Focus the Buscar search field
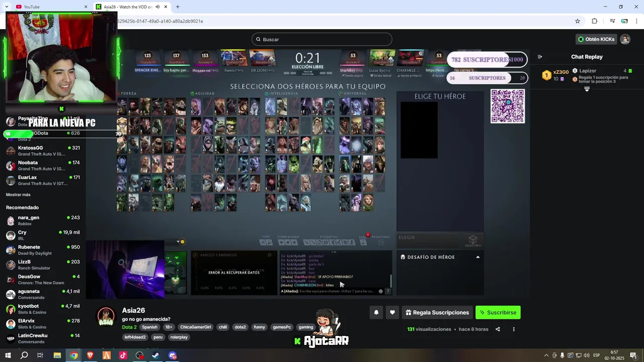This screenshot has width=644, height=362. [x=322, y=39]
